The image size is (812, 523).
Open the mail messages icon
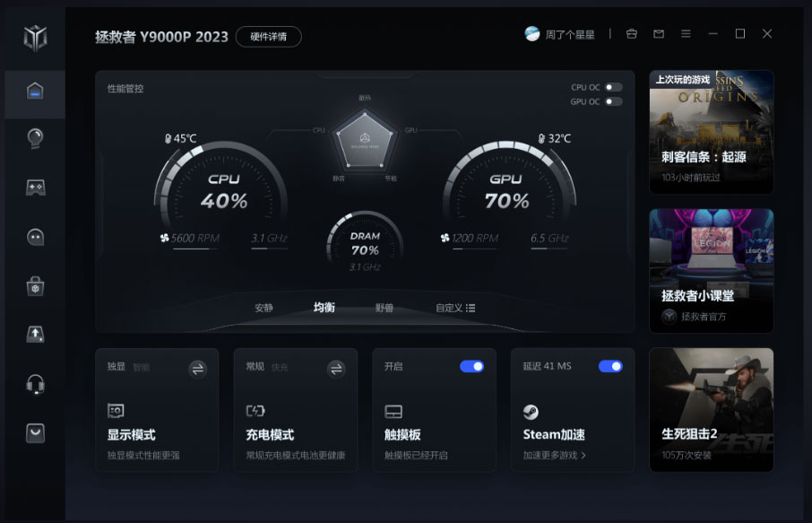(x=659, y=34)
